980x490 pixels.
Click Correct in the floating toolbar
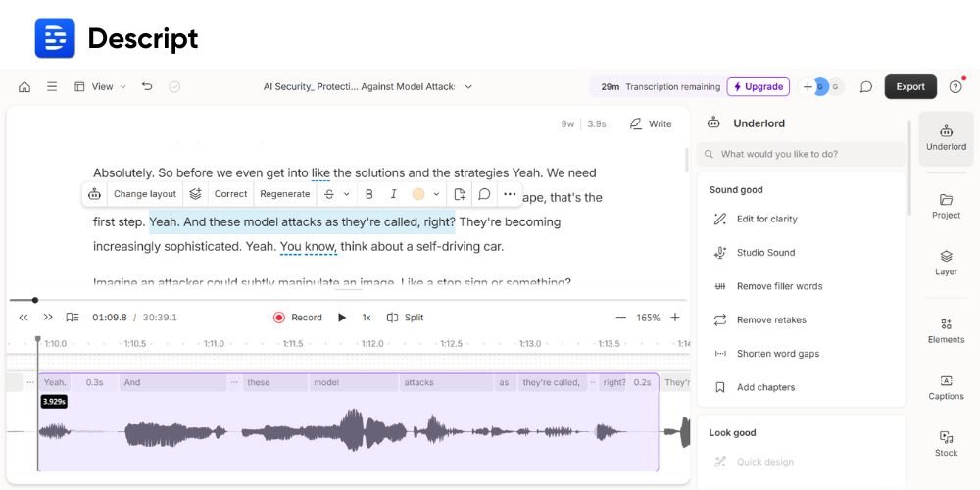point(230,194)
